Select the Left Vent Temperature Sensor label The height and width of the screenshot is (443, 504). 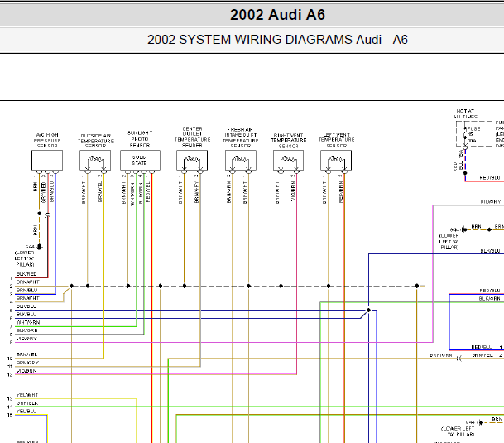[x=337, y=141]
